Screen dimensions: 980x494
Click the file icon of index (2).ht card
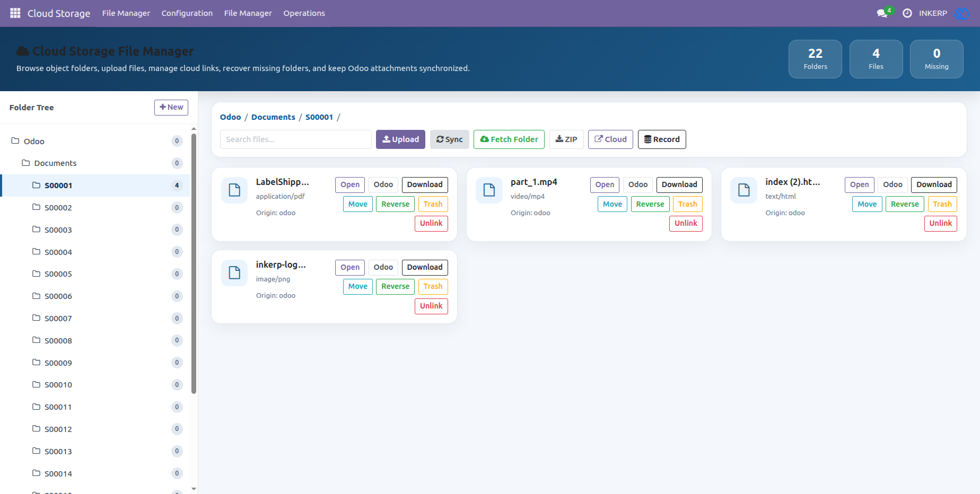click(x=744, y=190)
